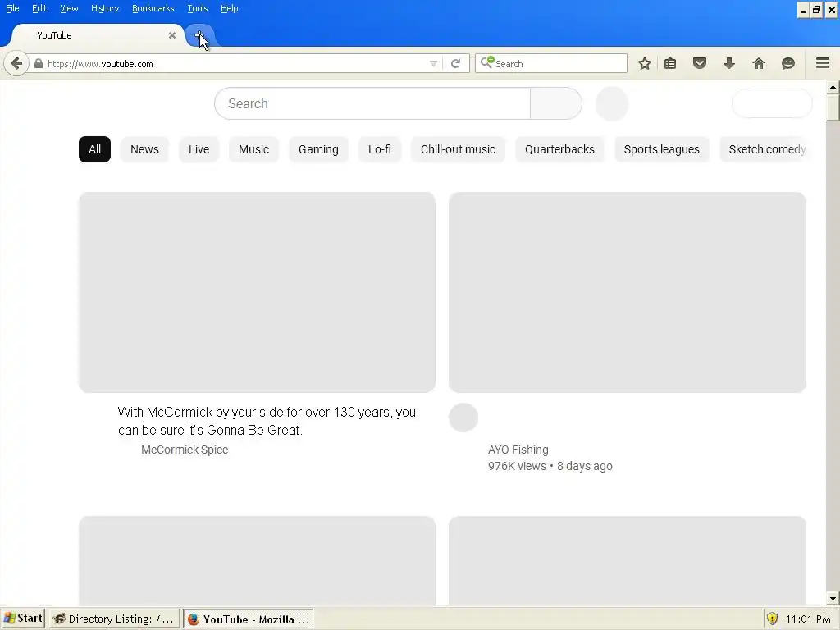Click the 11:01 PM system clock

click(808, 619)
